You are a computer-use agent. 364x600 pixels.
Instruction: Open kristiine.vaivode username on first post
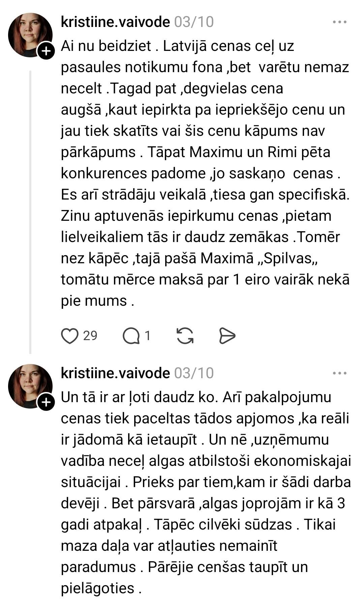(x=115, y=22)
